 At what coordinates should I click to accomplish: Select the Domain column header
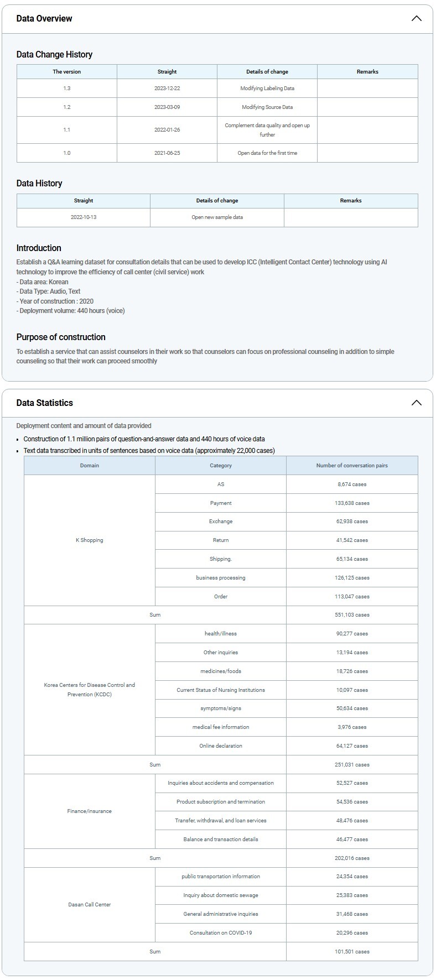89,466
